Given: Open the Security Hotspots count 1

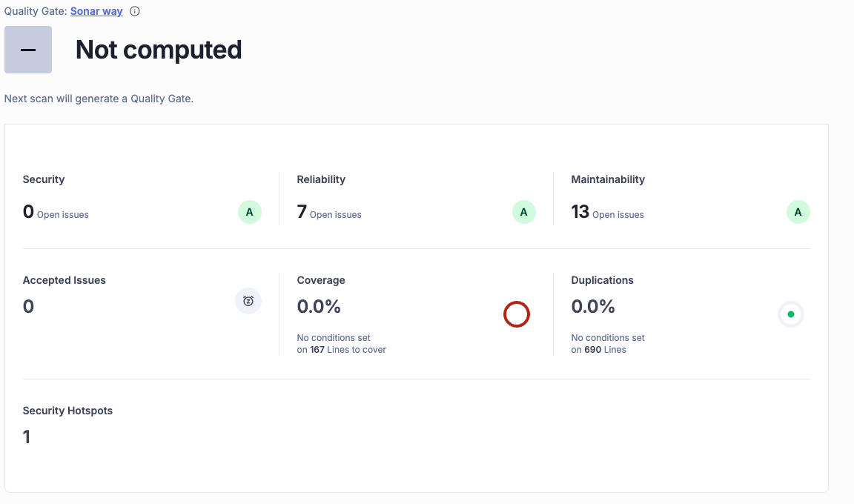Looking at the screenshot, I should coord(27,437).
